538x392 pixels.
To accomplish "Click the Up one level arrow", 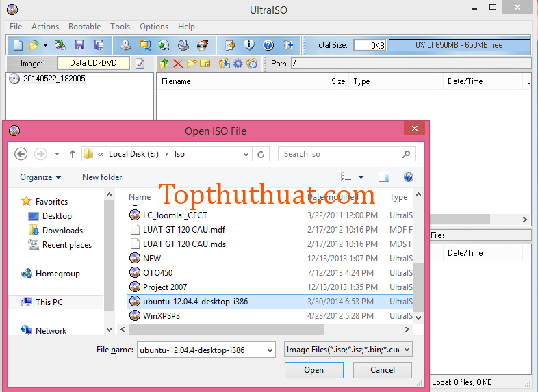I will tap(73, 154).
